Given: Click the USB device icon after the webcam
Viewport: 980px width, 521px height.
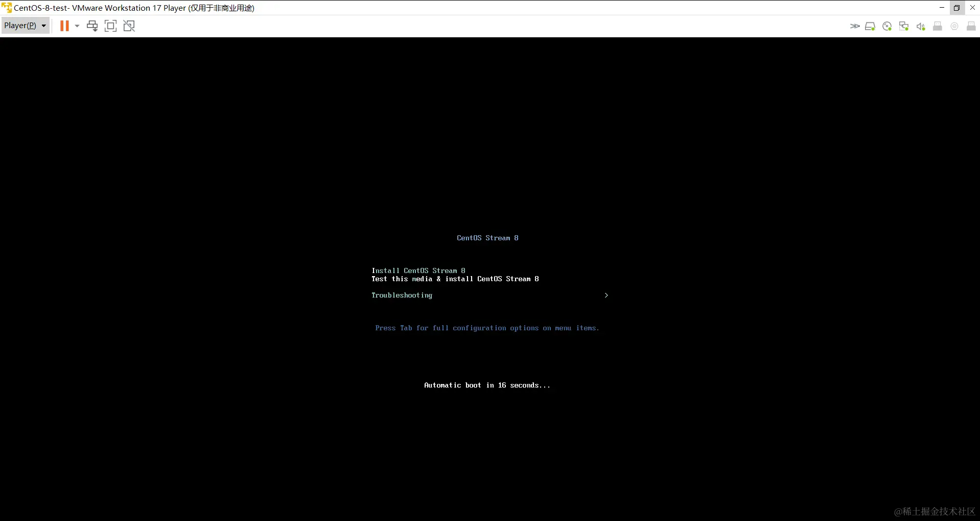Looking at the screenshot, I should point(971,26).
